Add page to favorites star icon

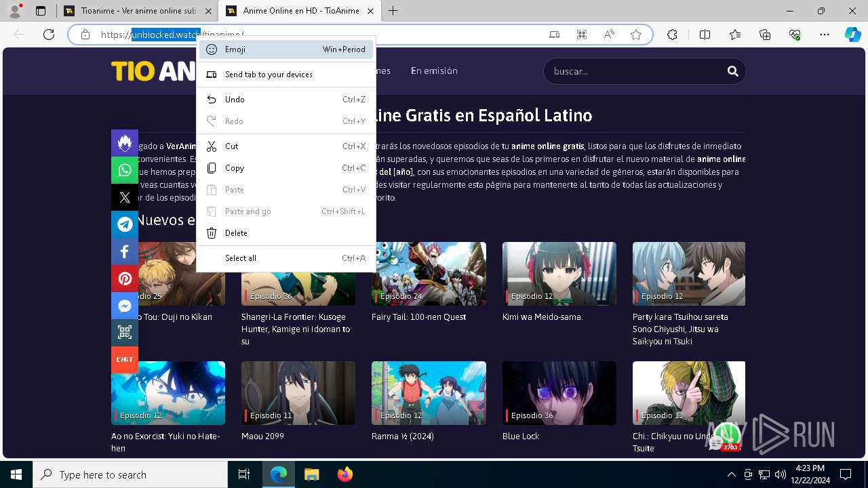[636, 35]
